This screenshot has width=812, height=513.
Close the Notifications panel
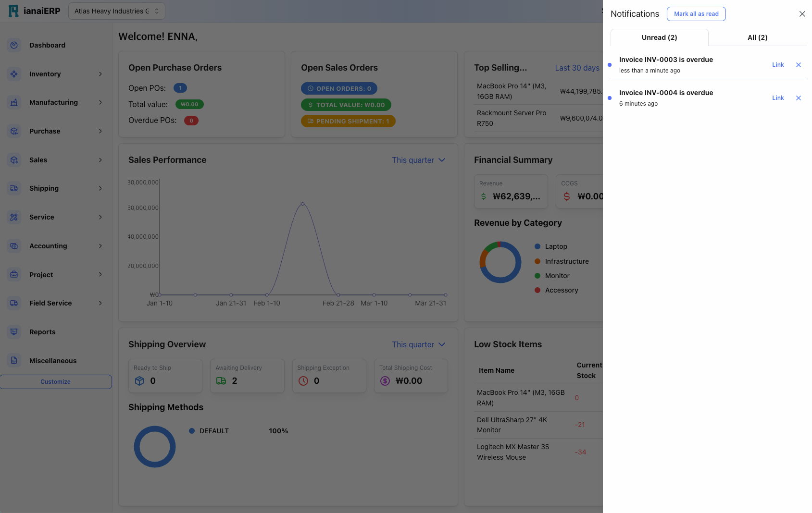click(x=802, y=14)
